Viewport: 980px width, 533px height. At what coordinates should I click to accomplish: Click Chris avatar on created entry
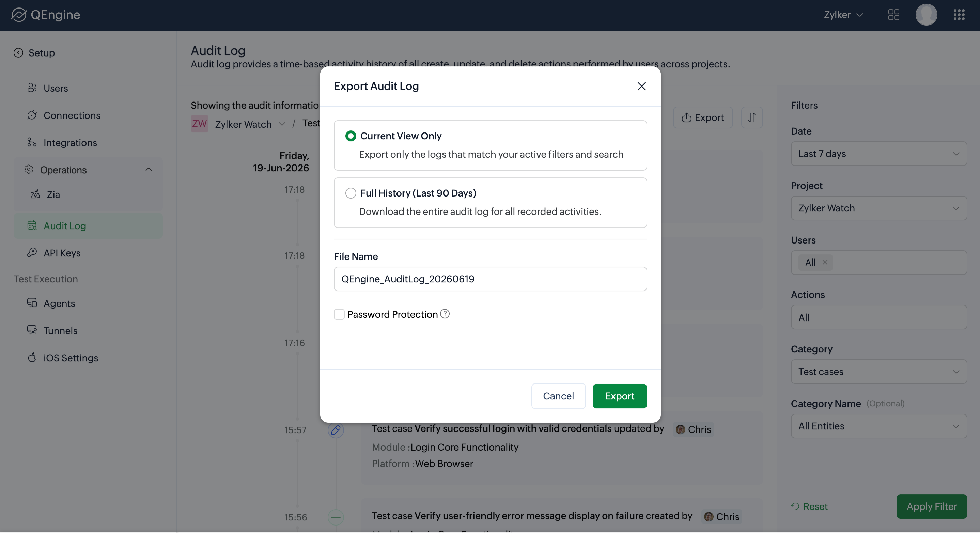point(709,517)
